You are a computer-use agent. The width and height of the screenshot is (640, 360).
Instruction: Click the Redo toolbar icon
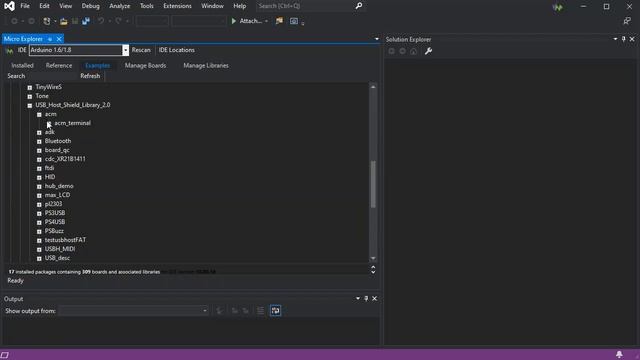(x=118, y=21)
